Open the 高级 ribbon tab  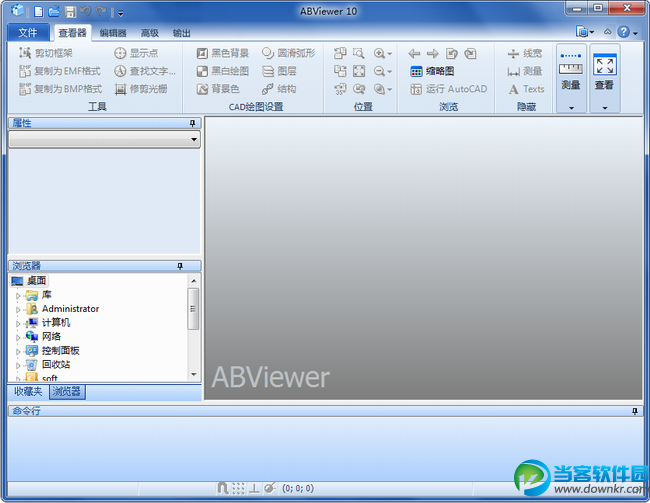tap(150, 33)
